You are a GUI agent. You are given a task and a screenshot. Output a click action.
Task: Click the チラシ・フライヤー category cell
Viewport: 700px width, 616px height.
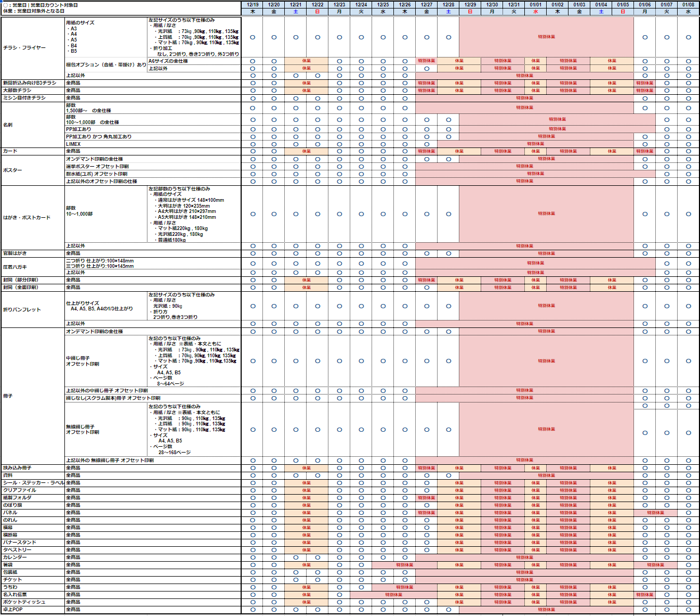[x=24, y=48]
